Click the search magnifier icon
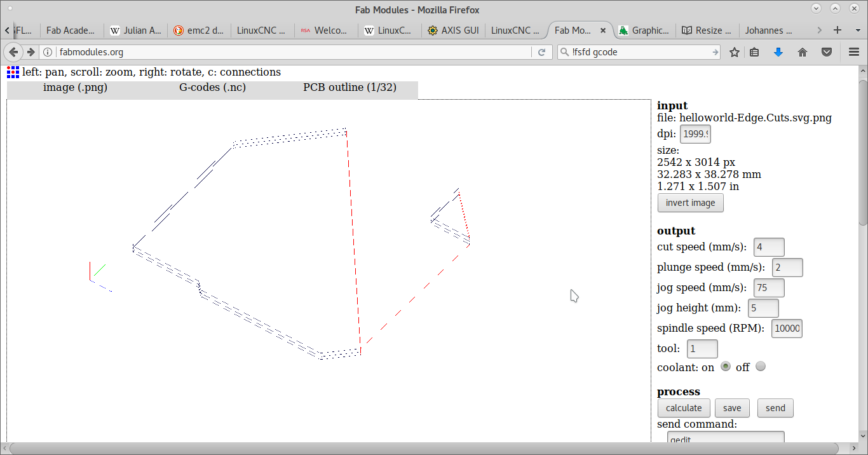 pos(564,52)
